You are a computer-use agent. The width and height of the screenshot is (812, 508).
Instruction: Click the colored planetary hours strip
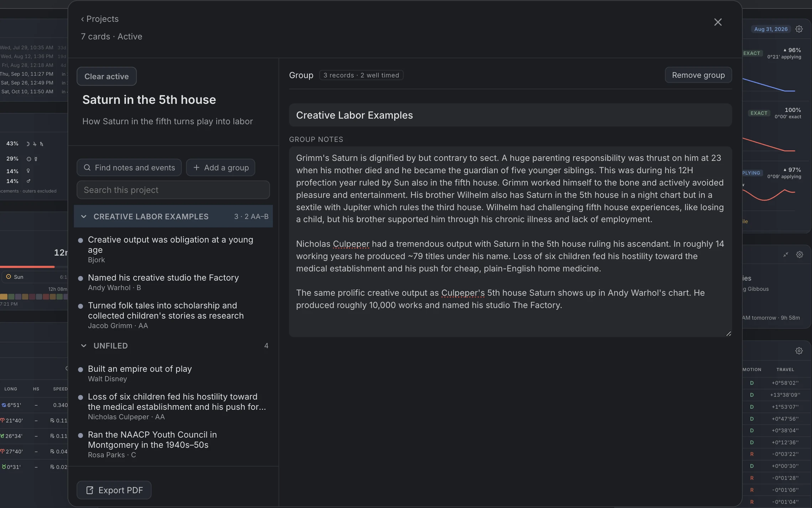coord(34,297)
